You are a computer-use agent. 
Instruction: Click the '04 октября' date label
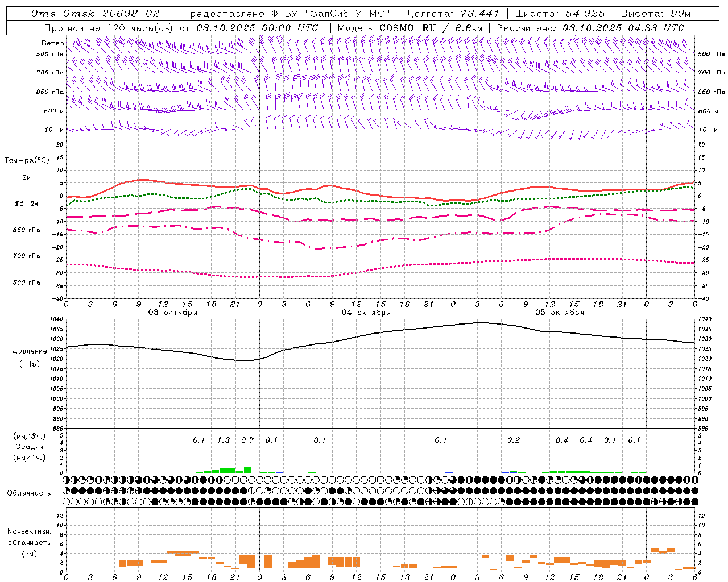coord(366,313)
